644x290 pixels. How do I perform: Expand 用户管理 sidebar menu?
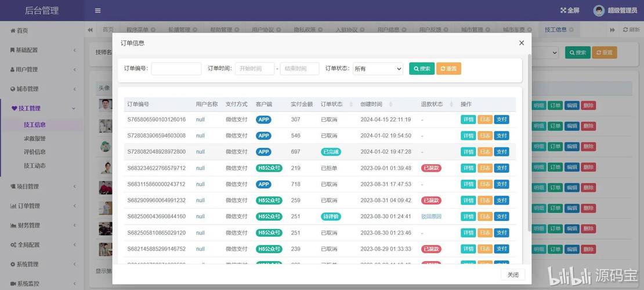41,70
